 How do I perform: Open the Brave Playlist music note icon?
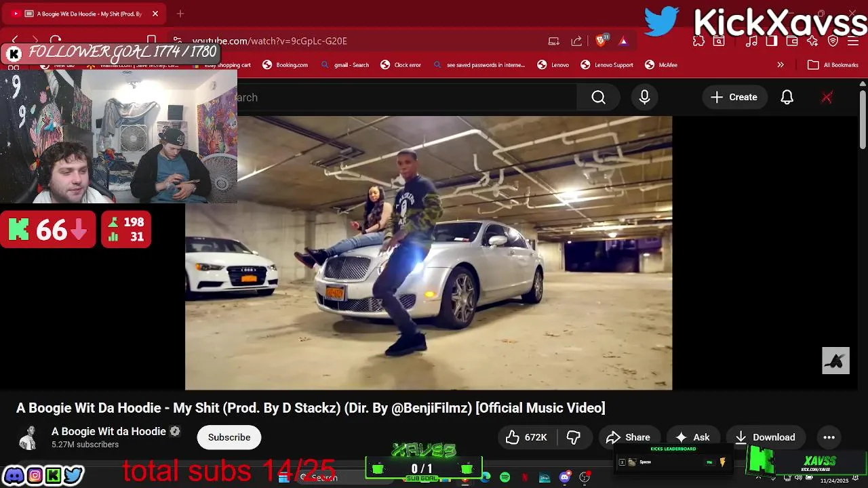click(x=751, y=41)
